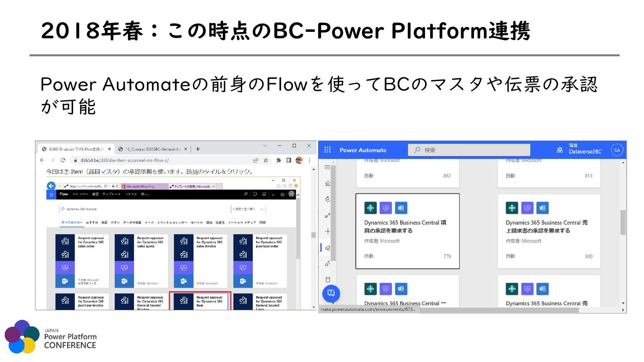Click the blue back arrow in embedded IE browser

pos(51,186)
